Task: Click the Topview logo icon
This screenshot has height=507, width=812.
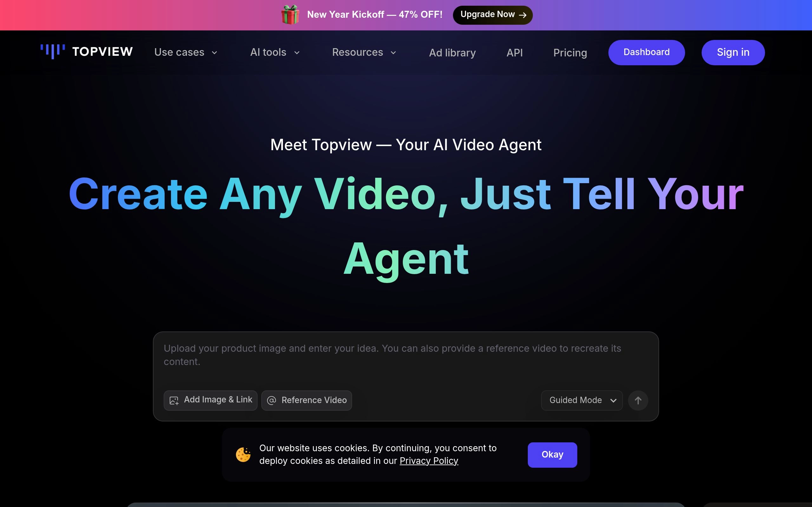Action: click(x=53, y=51)
